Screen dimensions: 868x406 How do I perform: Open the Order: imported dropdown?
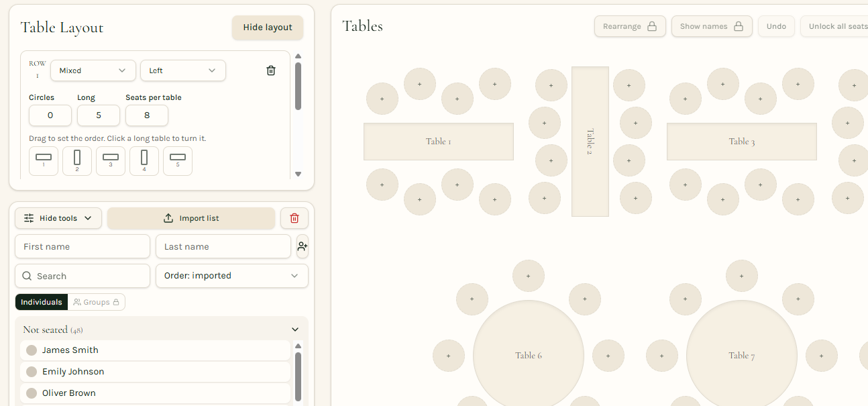coord(232,276)
